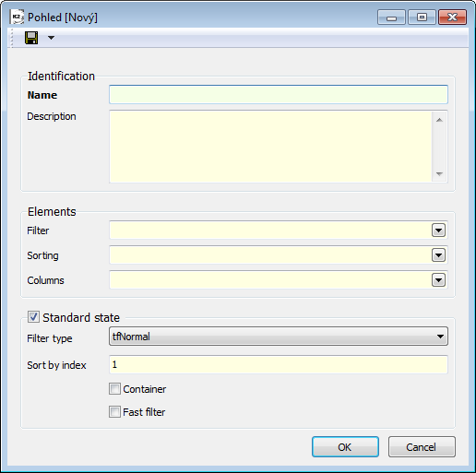Click the Description scroll down arrow

tap(439, 174)
